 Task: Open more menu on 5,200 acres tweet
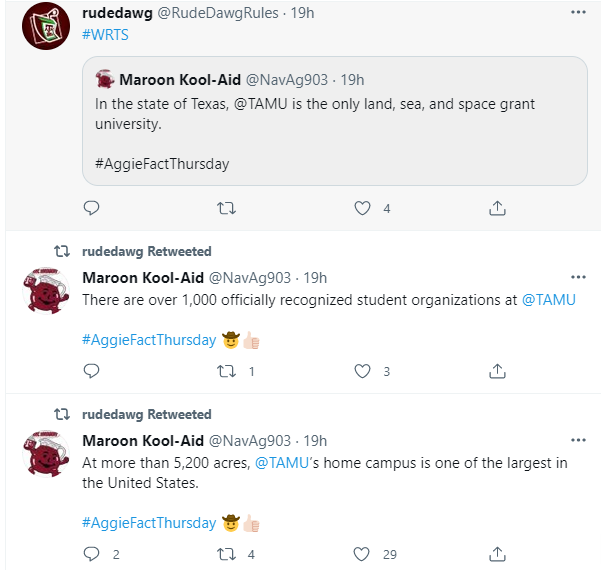click(578, 440)
